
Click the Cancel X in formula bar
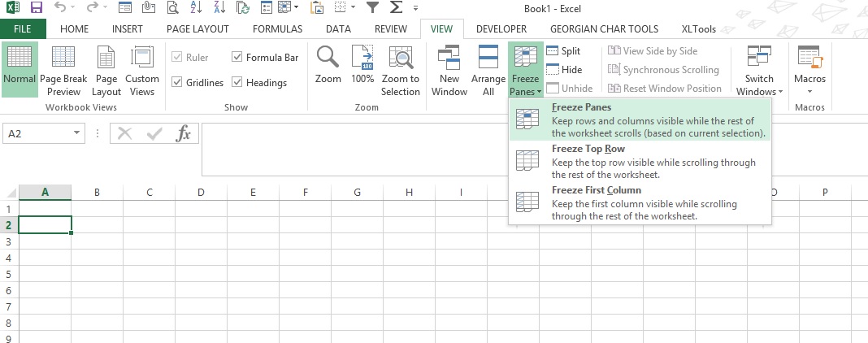point(125,133)
